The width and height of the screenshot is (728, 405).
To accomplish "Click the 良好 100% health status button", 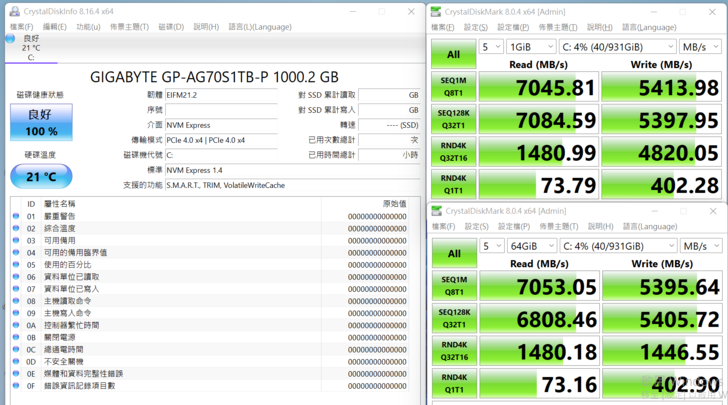I will point(41,123).
